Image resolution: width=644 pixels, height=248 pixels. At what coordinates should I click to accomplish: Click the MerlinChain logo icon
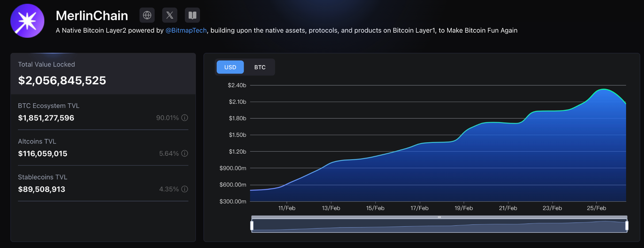[x=27, y=21]
